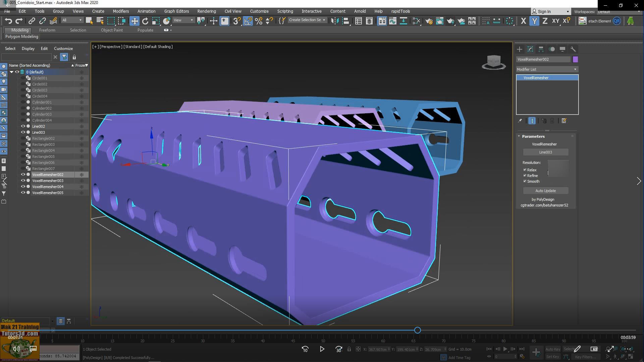Open Select by Name dialog
644x362 pixels.
pos(100,21)
